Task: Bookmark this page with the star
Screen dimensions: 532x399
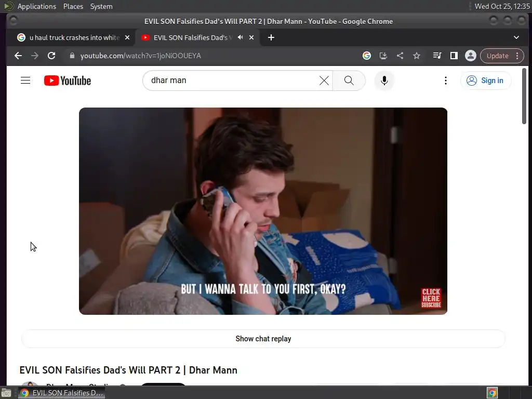Action: click(417, 56)
